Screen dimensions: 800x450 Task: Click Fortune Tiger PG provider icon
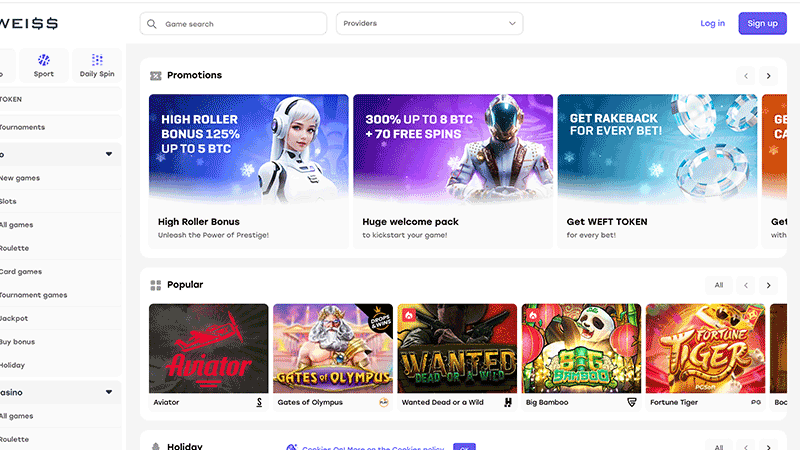[756, 403]
